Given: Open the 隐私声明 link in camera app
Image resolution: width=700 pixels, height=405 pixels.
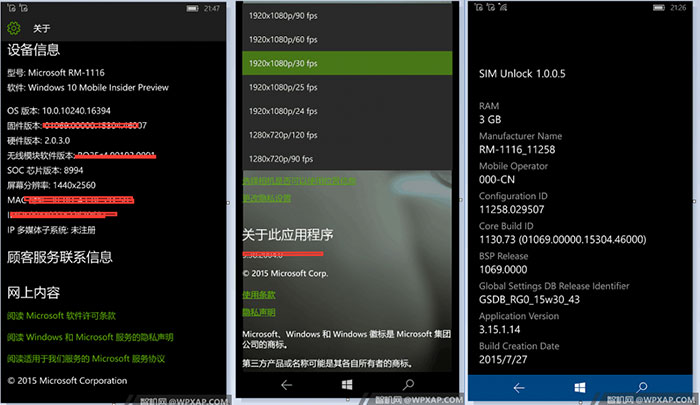Looking at the screenshot, I should tap(259, 312).
